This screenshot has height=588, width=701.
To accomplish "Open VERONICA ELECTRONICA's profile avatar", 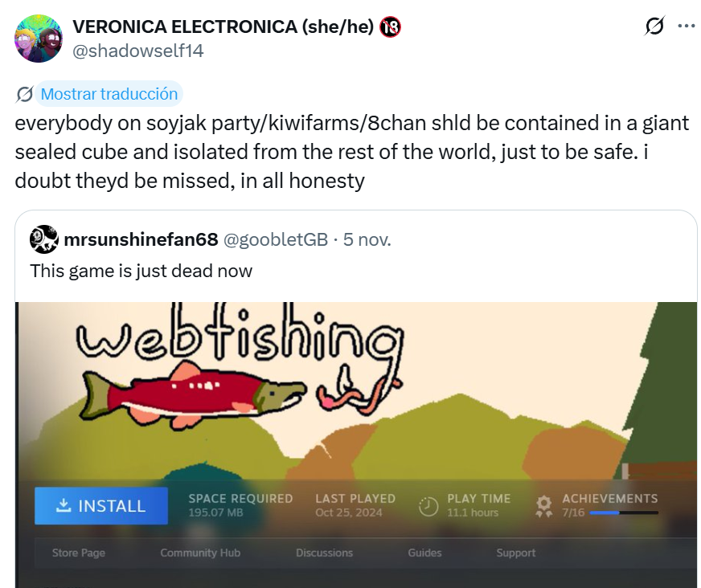I will [x=39, y=39].
